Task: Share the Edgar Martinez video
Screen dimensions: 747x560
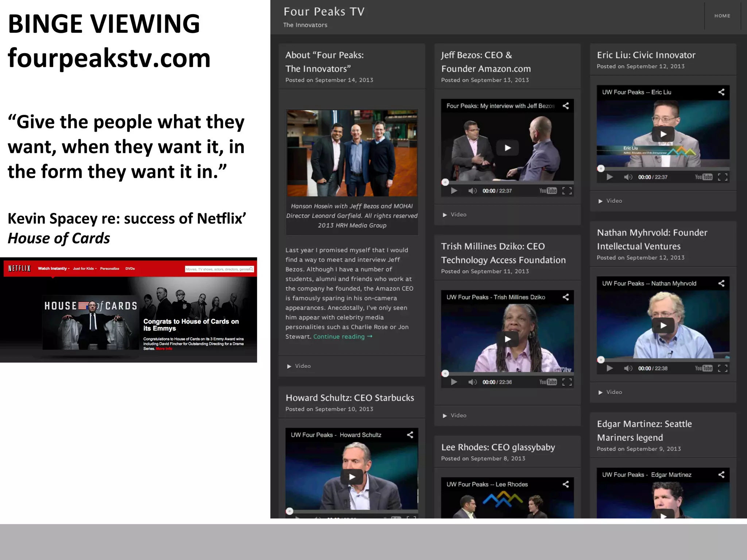Action: pos(721,474)
